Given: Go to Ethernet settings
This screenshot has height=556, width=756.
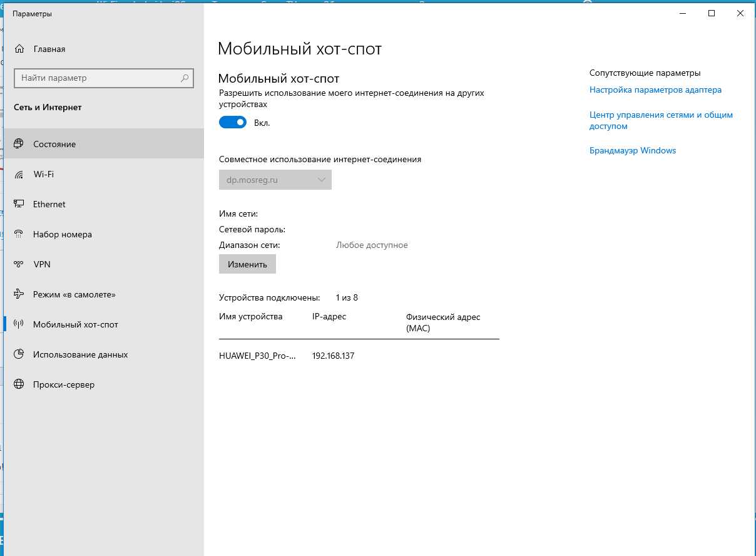Looking at the screenshot, I should pos(104,204).
